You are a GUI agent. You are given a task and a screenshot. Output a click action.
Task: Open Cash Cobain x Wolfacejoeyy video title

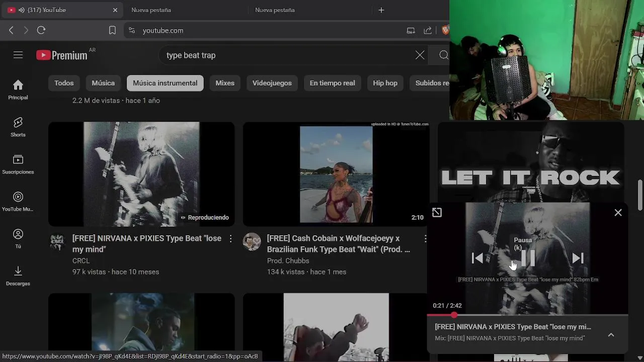[339, 244]
